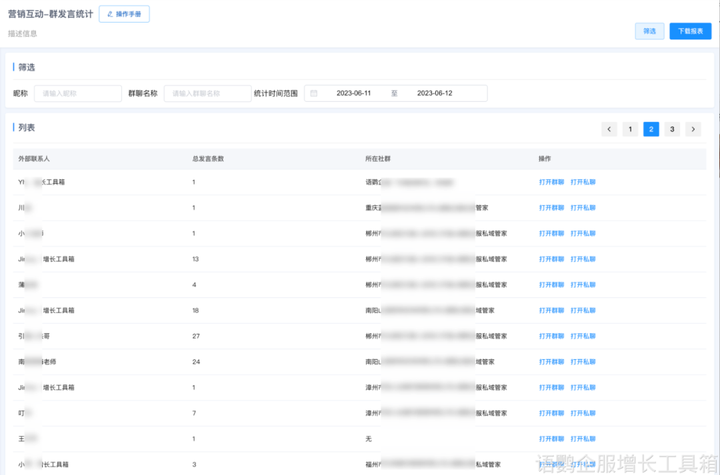Select page 2 in pagination
Viewport: 720px width, 475px height.
click(x=651, y=129)
